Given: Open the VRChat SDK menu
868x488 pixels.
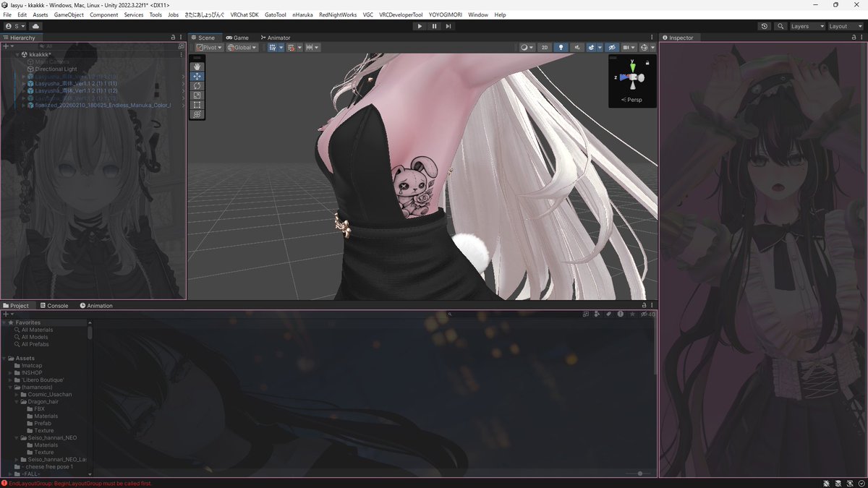Looking at the screenshot, I should pyautogui.click(x=244, y=14).
